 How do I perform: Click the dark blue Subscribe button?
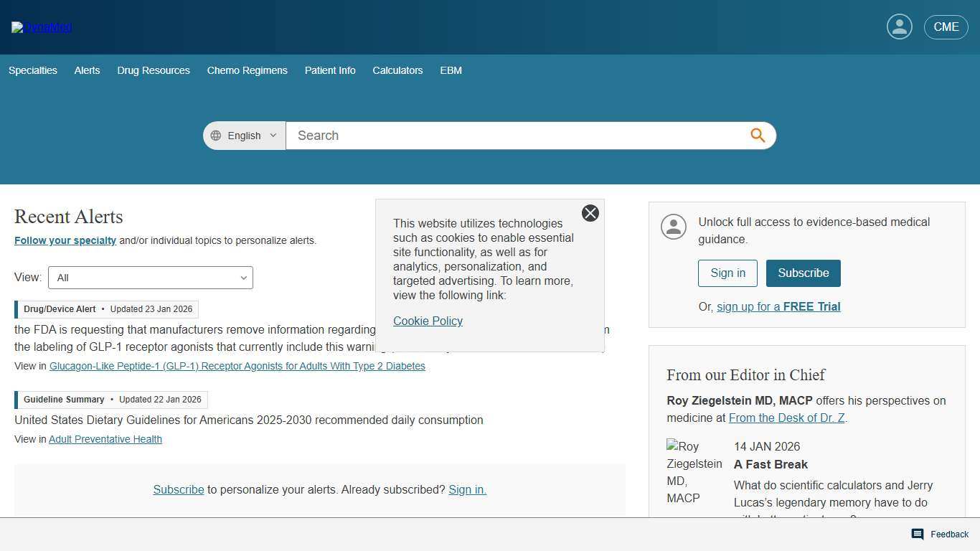(x=803, y=273)
